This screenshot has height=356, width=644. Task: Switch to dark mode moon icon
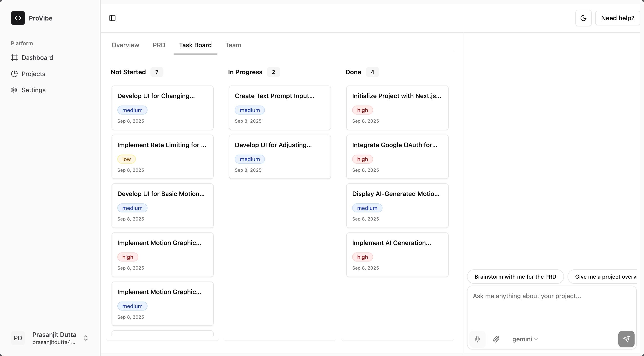(583, 18)
